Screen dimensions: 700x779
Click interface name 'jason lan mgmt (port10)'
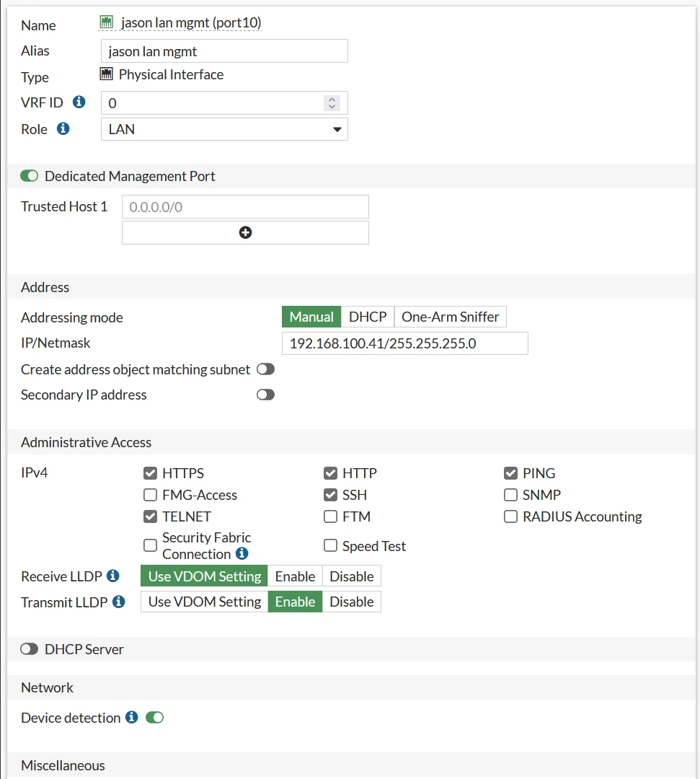click(191, 23)
